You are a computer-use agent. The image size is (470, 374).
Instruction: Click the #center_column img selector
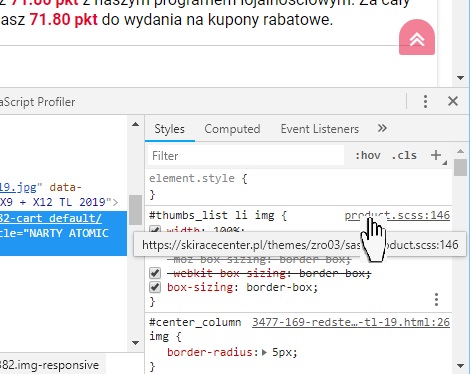[x=195, y=329]
